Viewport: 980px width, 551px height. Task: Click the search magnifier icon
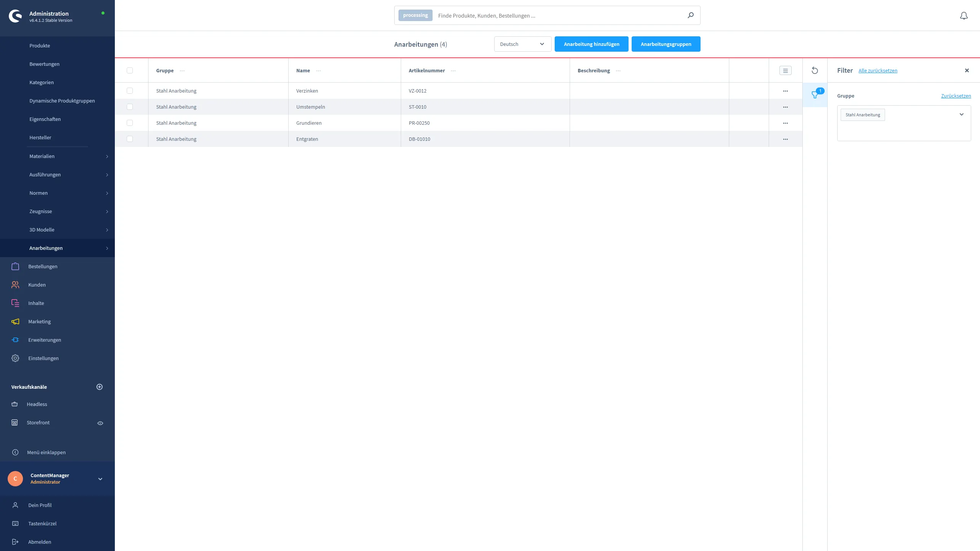pyautogui.click(x=691, y=15)
